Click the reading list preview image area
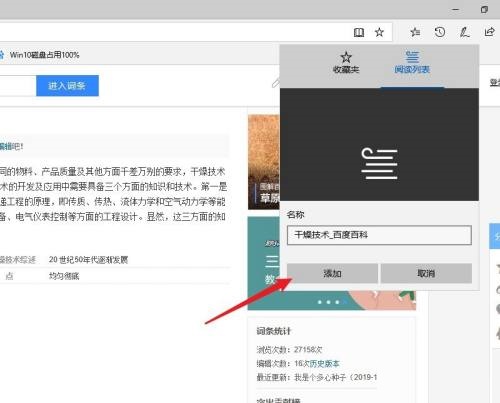Viewport: 500px width, 403px height. click(x=379, y=144)
